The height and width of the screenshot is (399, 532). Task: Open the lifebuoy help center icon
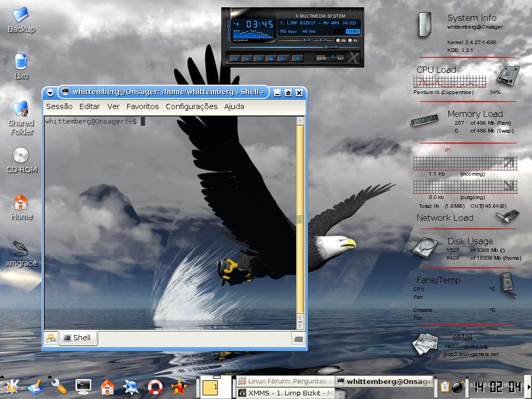pos(155,387)
